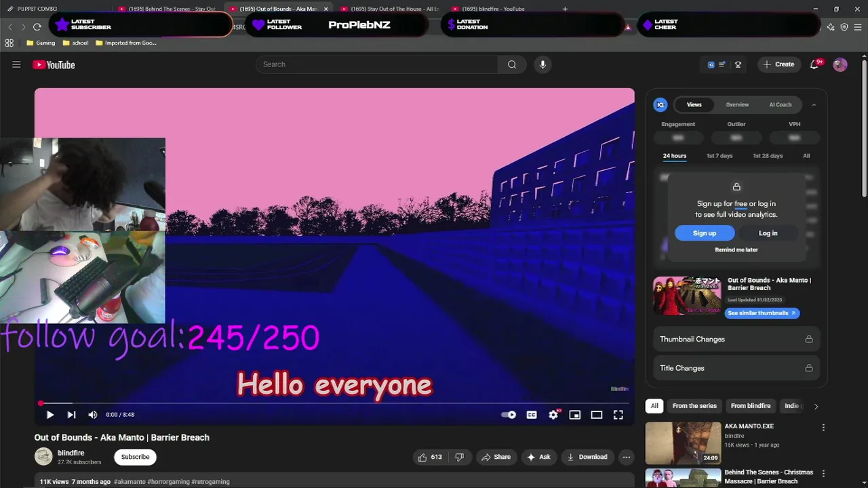Image resolution: width=868 pixels, height=488 pixels.
Task: Open options menu for AKA MANTO.EXE
Action: click(823, 428)
